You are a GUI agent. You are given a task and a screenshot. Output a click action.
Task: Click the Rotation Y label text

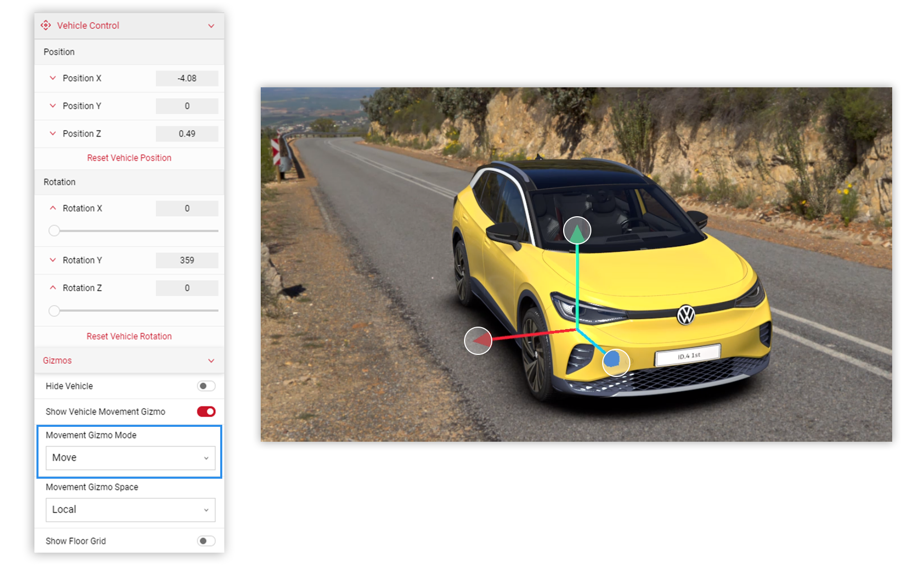pos(82,260)
